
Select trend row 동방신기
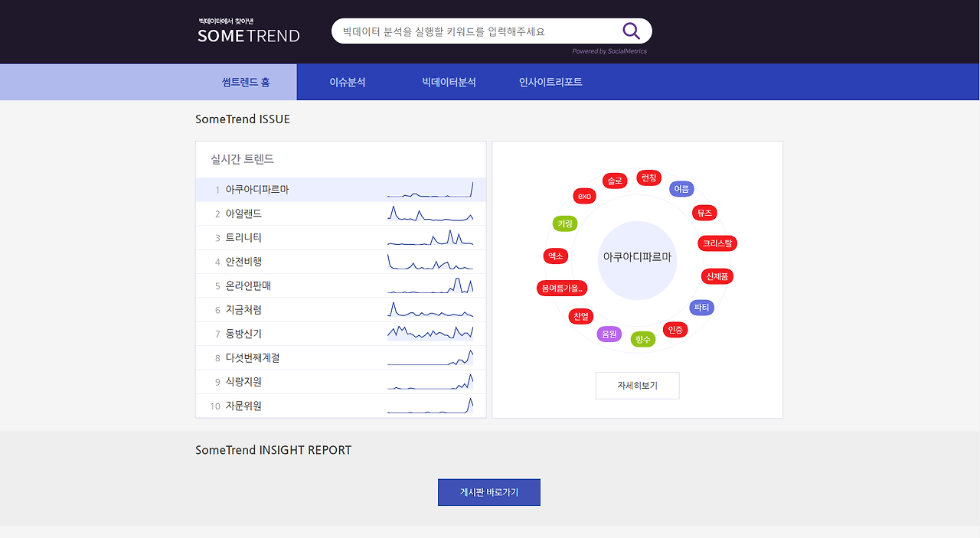point(341,334)
